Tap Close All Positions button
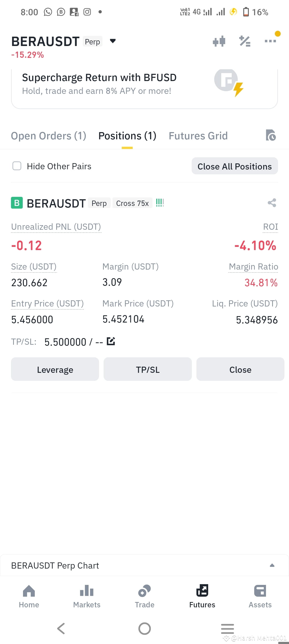 (235, 166)
